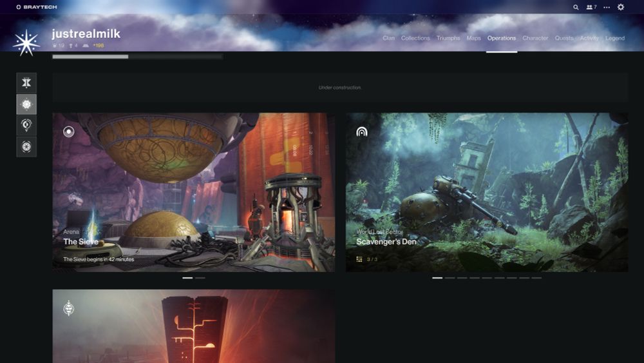Open the Legend tab

click(615, 38)
